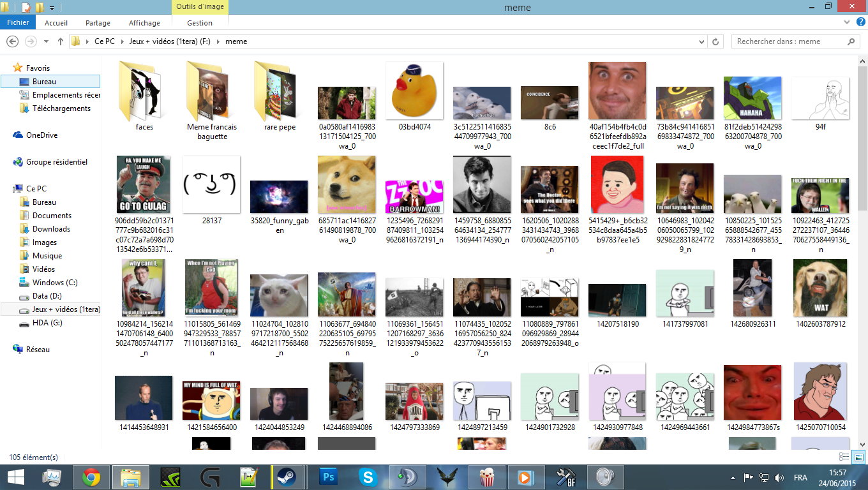Go up one folder level
Screen dimensions: 868x490
click(x=61, y=41)
